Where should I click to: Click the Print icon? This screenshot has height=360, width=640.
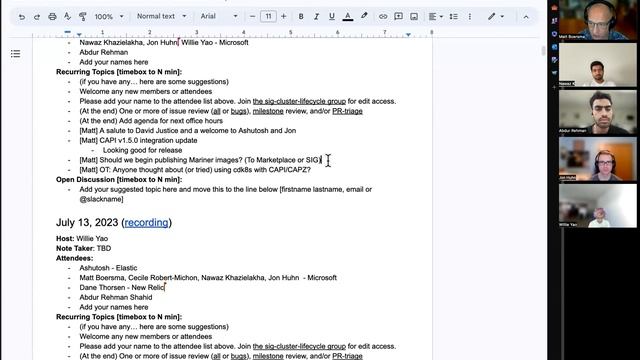(52, 17)
